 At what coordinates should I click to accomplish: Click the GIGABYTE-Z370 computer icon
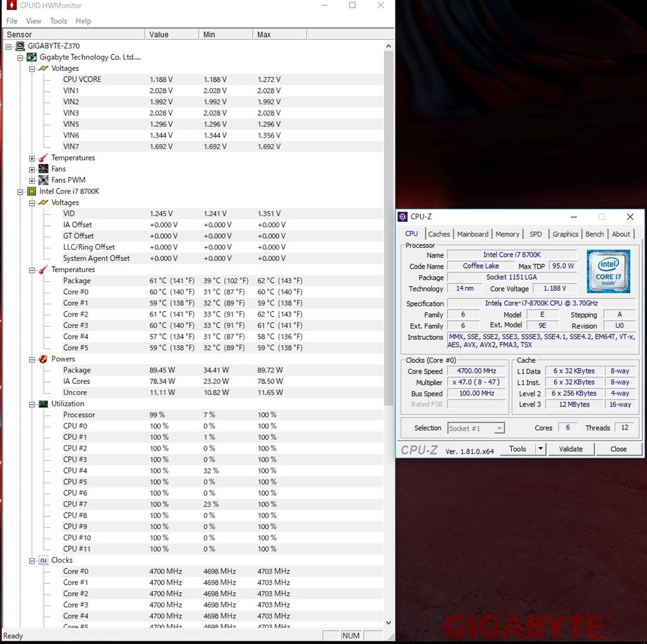(x=20, y=46)
